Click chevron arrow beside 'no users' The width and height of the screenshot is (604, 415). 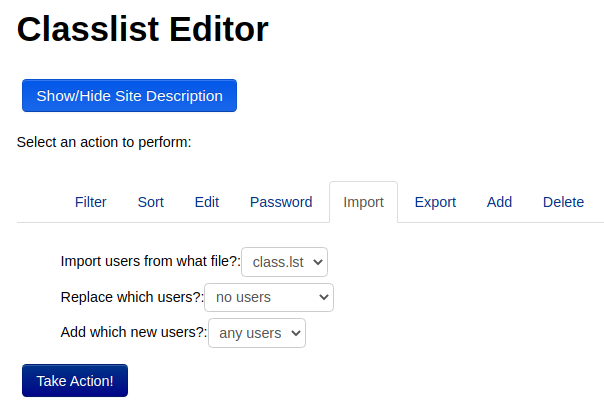click(x=324, y=297)
